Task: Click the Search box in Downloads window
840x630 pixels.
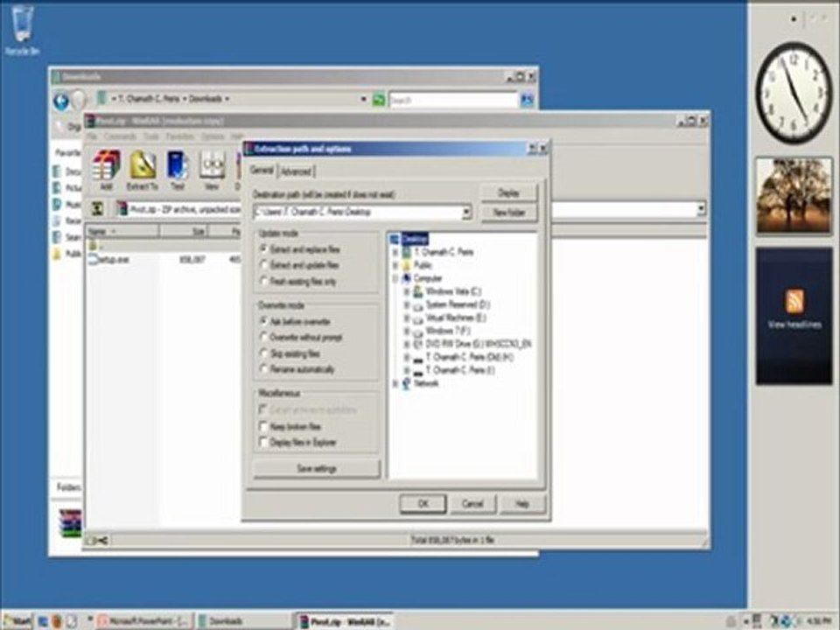Action: (x=453, y=100)
